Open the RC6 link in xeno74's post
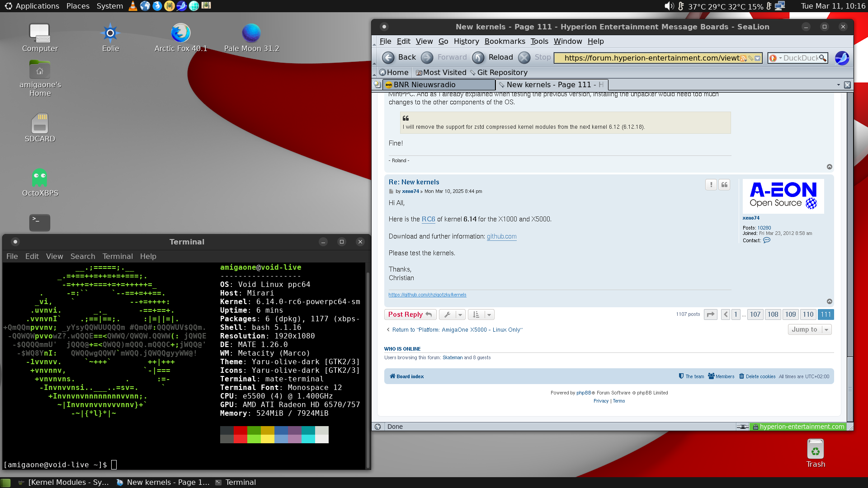 (428, 219)
